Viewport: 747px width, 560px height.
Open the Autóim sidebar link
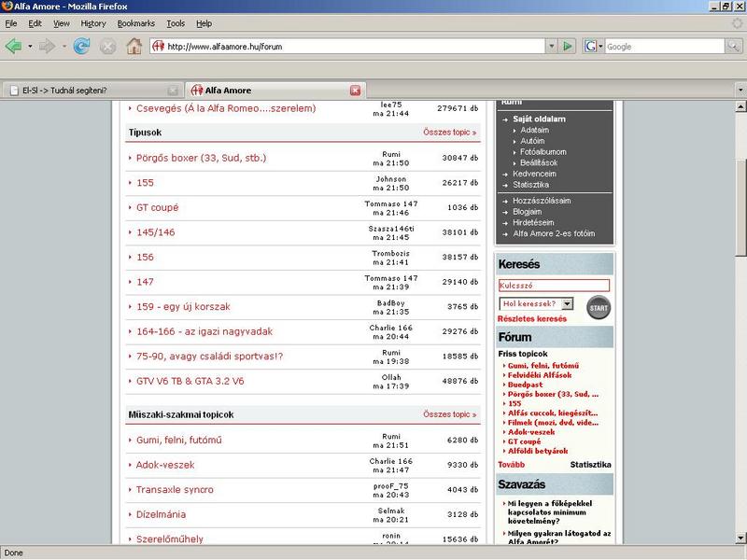(532, 141)
